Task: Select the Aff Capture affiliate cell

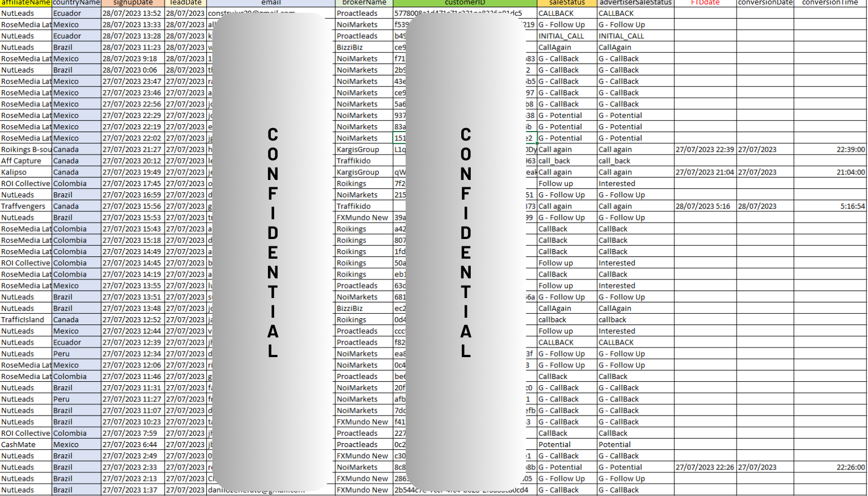Action: 26,161
